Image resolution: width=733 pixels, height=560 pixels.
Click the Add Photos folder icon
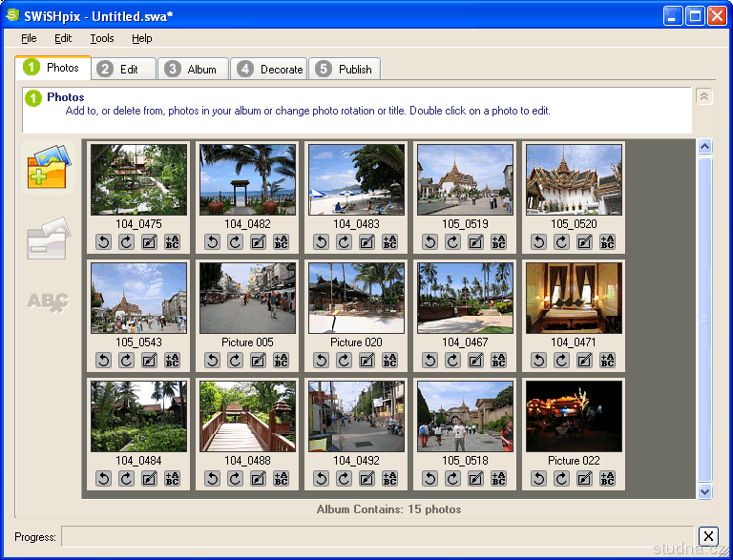(x=48, y=167)
